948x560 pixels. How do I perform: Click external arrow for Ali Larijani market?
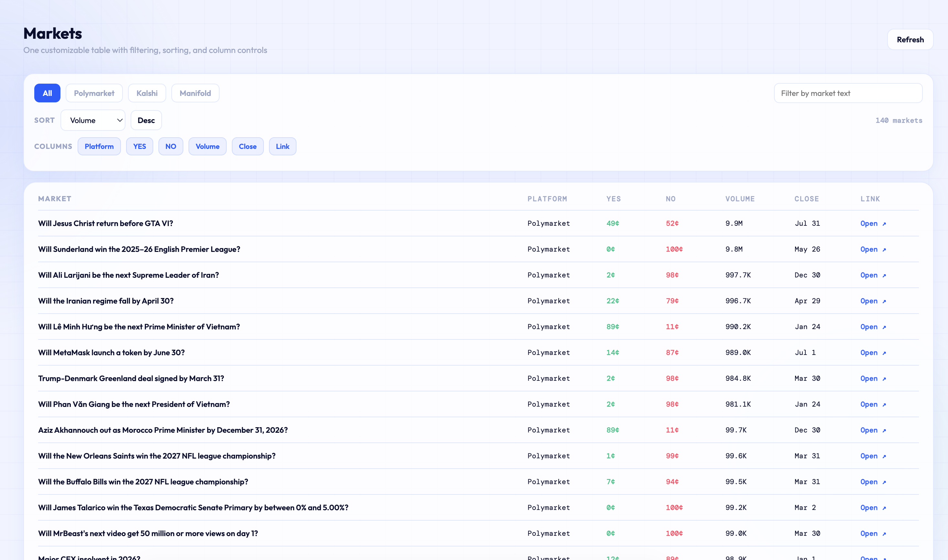click(x=884, y=275)
